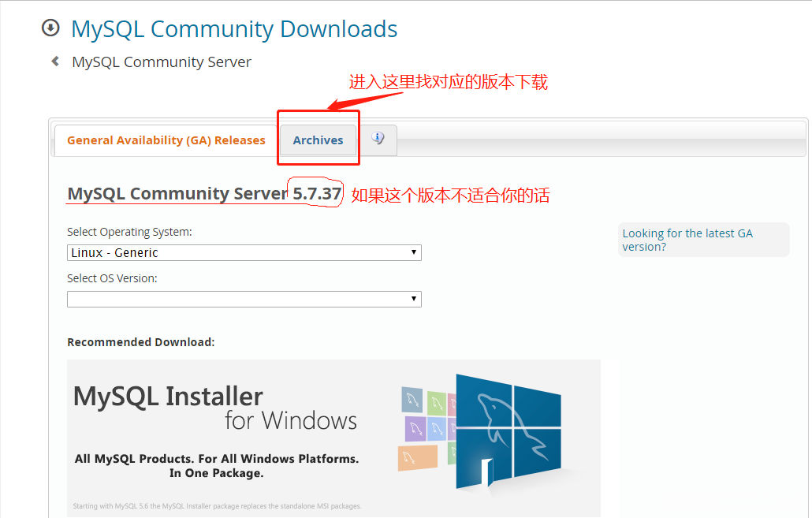
Task: Select General Availability (GA) Releases tab
Action: (166, 140)
